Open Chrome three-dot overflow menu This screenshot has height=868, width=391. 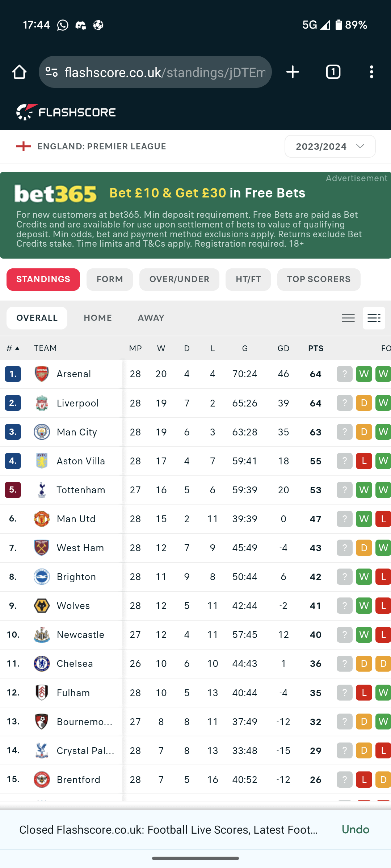371,72
